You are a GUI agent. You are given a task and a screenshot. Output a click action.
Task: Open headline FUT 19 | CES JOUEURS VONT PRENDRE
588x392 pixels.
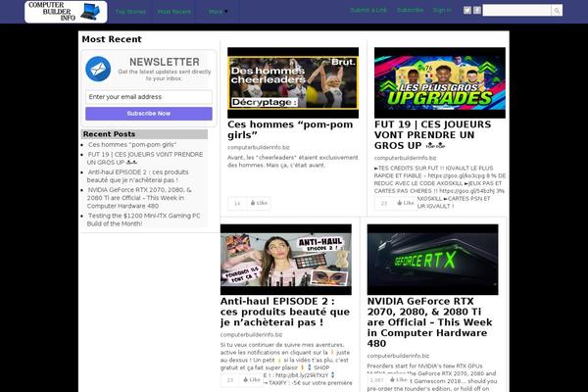pyautogui.click(x=432, y=134)
